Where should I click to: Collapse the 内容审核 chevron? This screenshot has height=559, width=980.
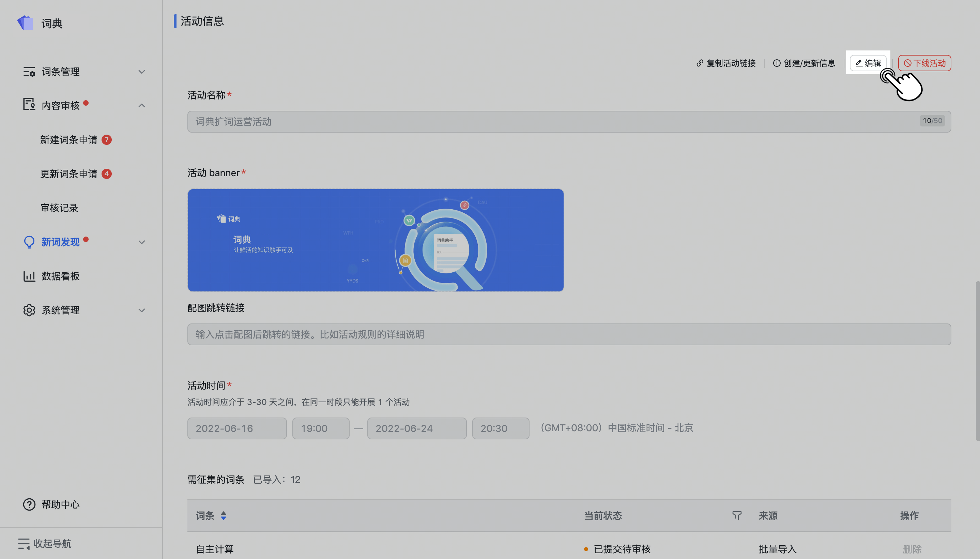(142, 105)
